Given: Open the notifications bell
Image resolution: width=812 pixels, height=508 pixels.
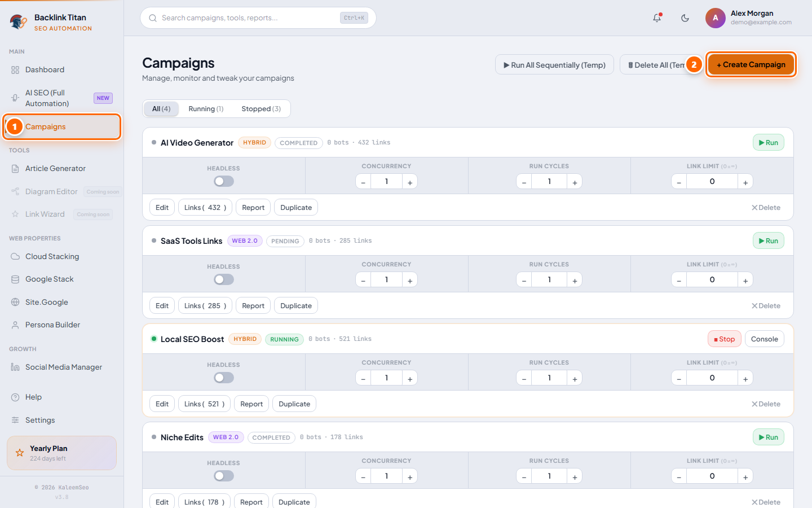Looking at the screenshot, I should coord(657,18).
